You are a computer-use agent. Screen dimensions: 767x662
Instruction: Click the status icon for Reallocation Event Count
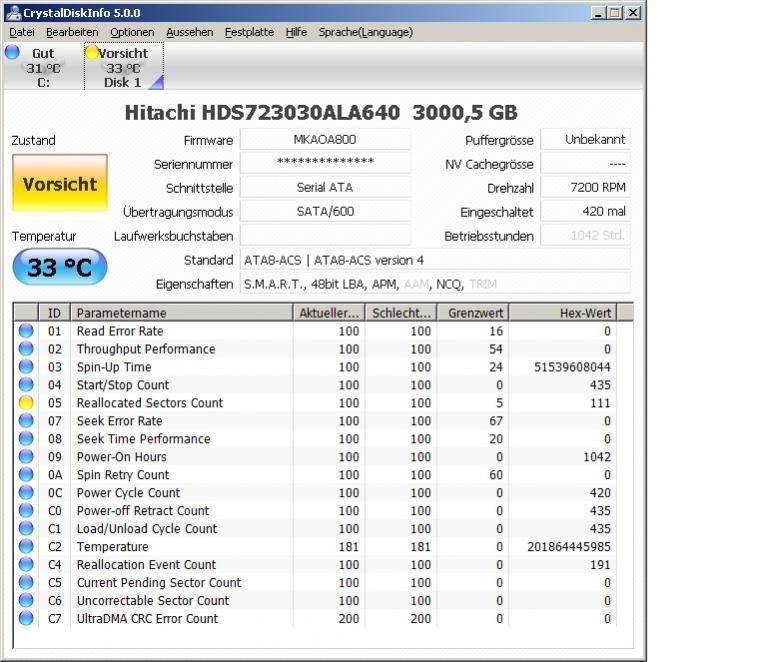click(26, 564)
